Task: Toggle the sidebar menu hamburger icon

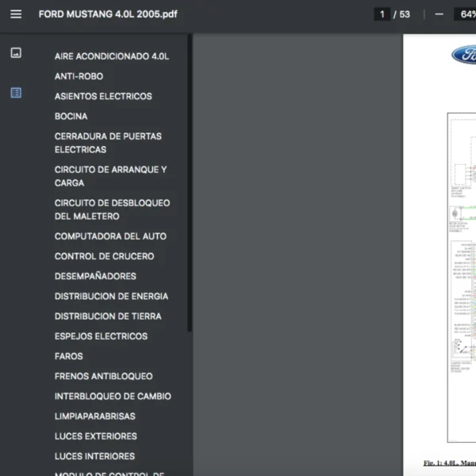Action: (x=16, y=14)
